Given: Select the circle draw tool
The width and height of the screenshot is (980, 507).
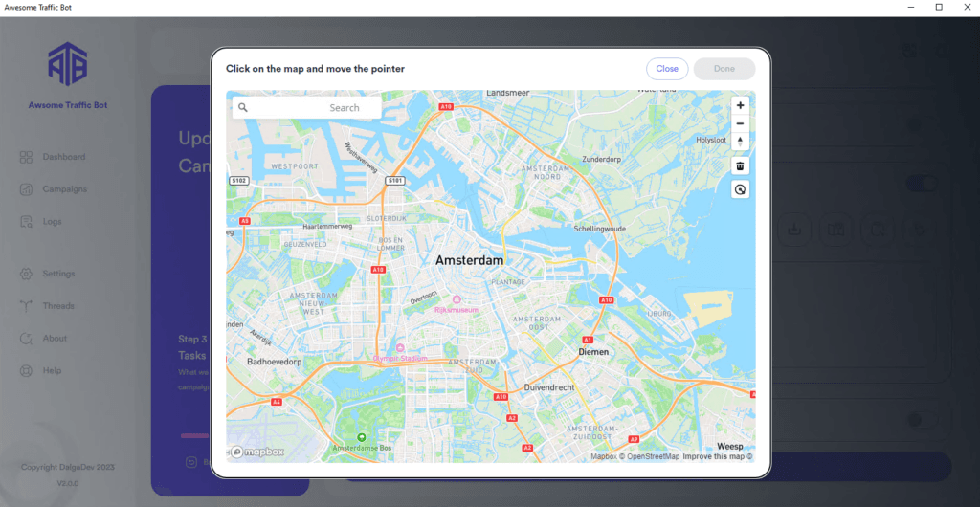Looking at the screenshot, I should coord(740,189).
